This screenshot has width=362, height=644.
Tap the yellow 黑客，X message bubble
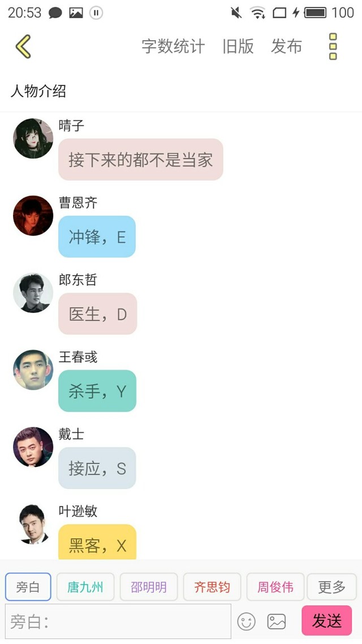coord(97,542)
